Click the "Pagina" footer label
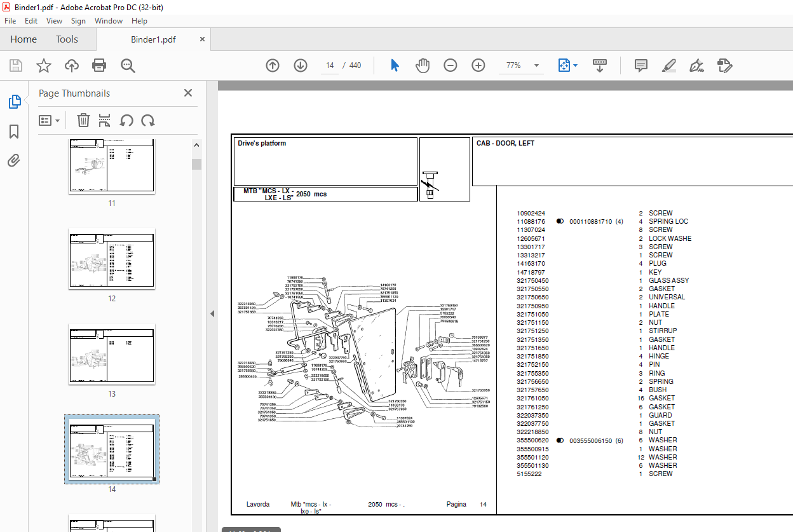The height and width of the screenshot is (532, 793). [456, 505]
